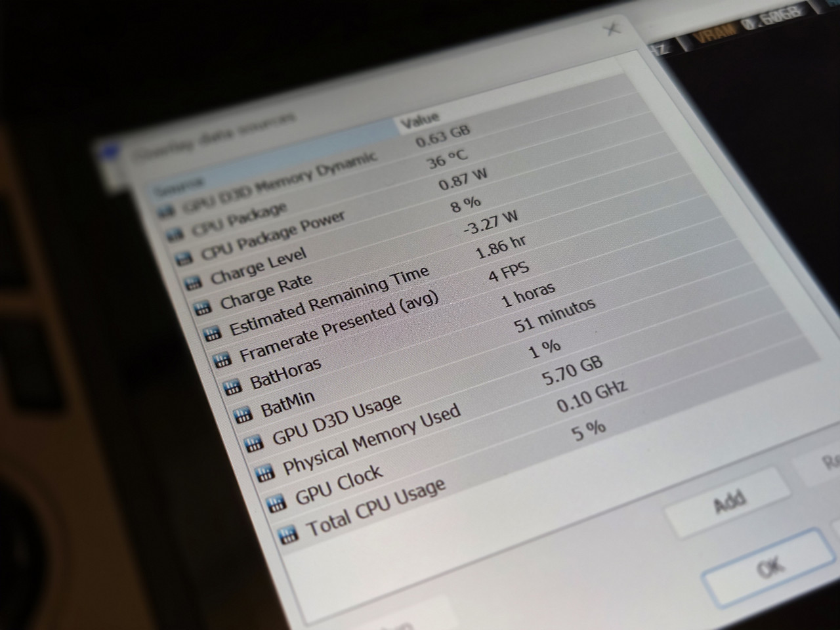Click the Source column header
This screenshot has height=630, width=840.
coord(179,186)
